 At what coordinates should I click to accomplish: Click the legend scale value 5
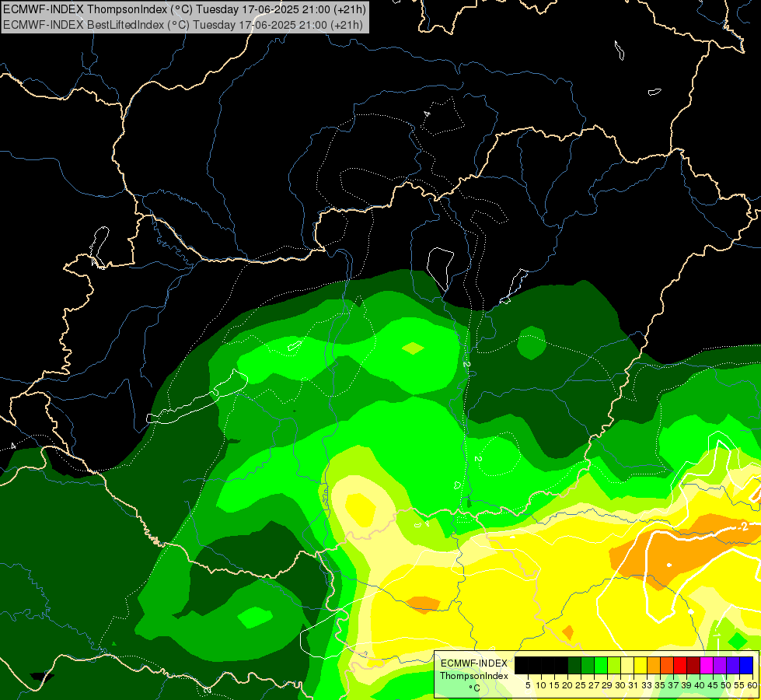coord(528,685)
